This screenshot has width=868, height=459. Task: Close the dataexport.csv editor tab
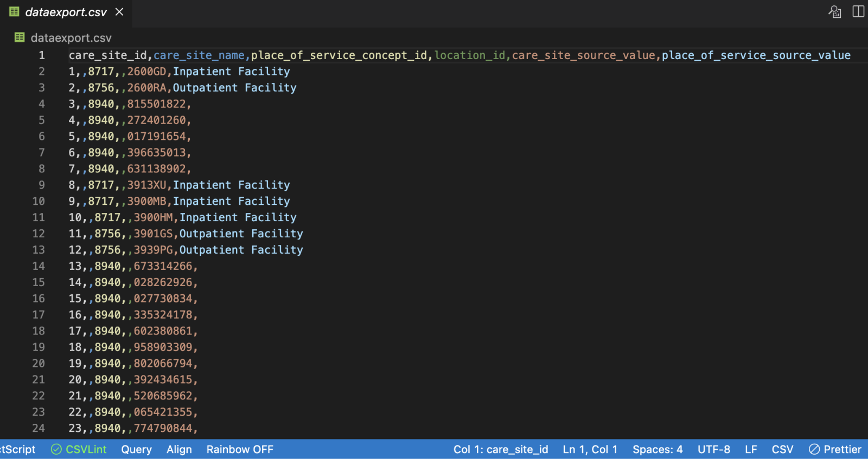coord(119,12)
